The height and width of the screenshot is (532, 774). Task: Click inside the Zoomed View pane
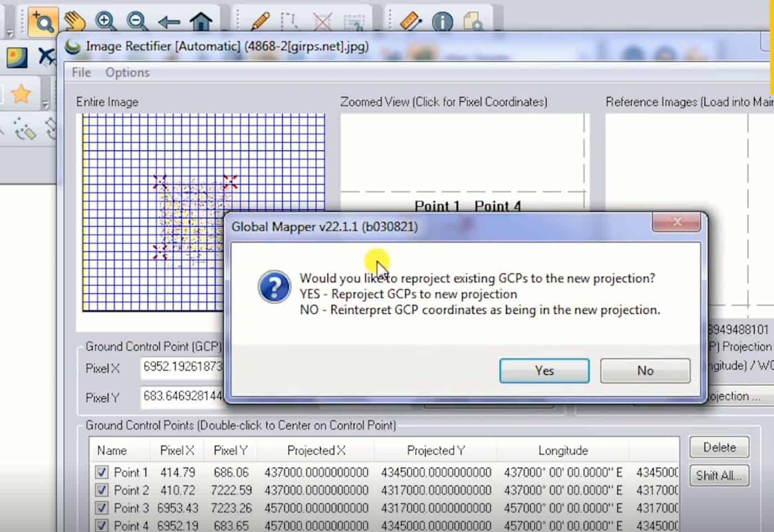464,162
